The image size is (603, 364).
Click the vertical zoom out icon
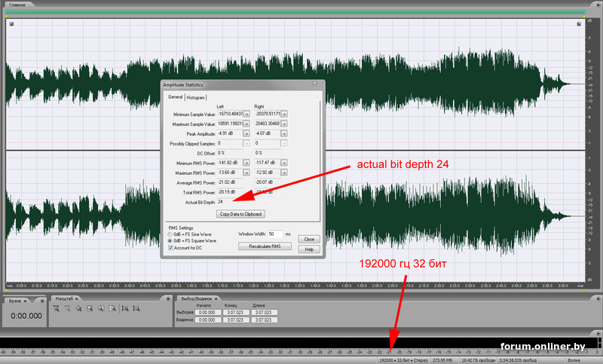coord(136,308)
